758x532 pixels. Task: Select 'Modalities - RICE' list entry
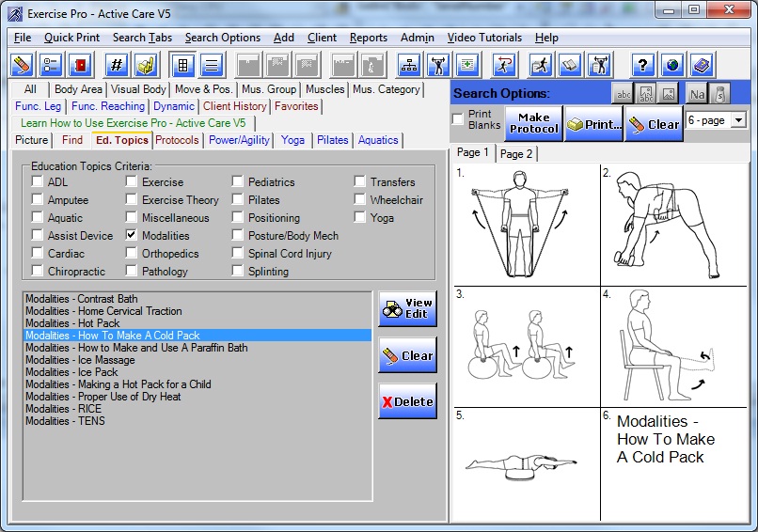(197, 409)
